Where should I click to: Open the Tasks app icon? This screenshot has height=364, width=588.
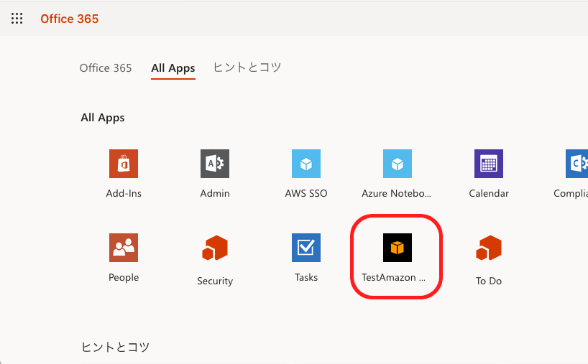306,248
